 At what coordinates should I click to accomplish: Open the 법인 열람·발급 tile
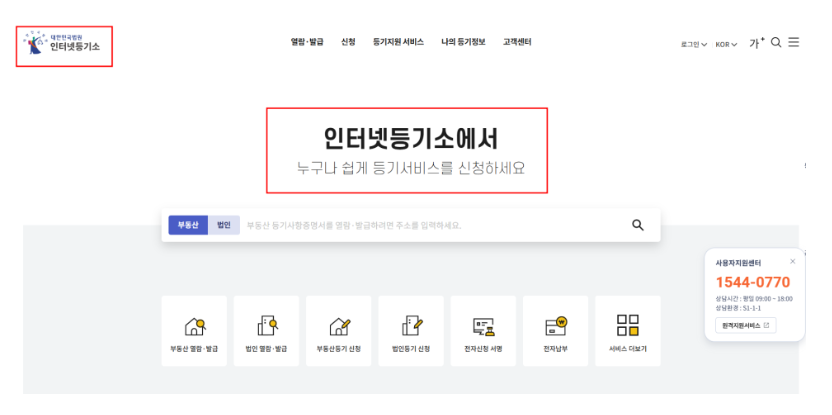coord(266,331)
